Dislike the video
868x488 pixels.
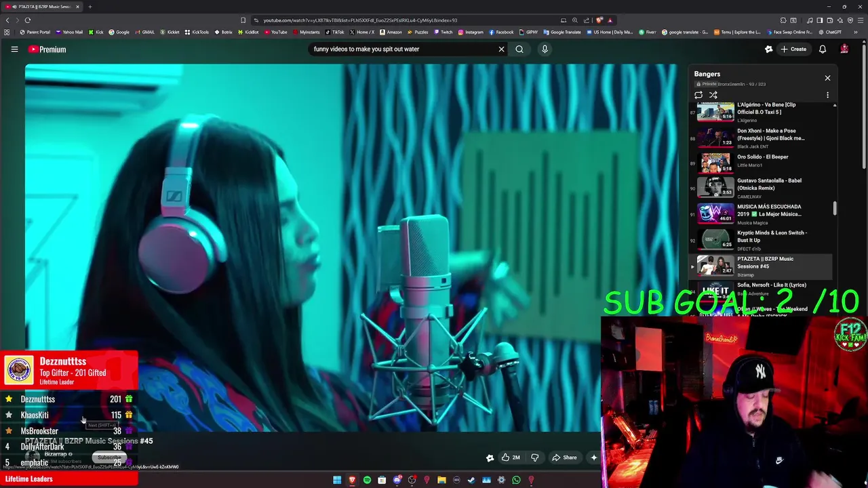point(534,457)
